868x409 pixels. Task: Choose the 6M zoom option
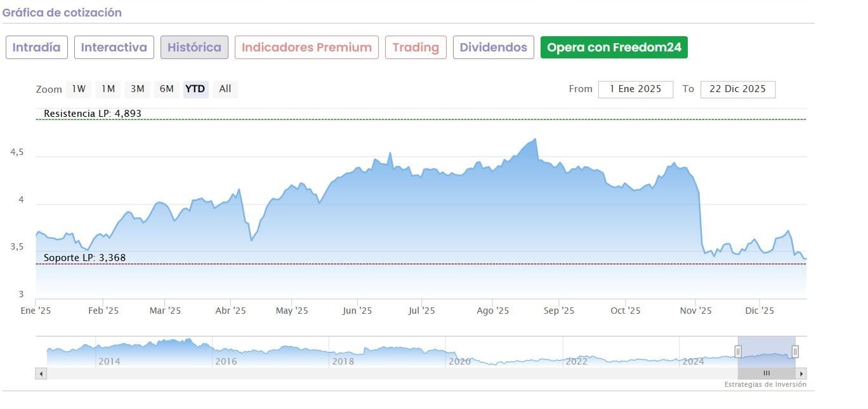coord(166,89)
